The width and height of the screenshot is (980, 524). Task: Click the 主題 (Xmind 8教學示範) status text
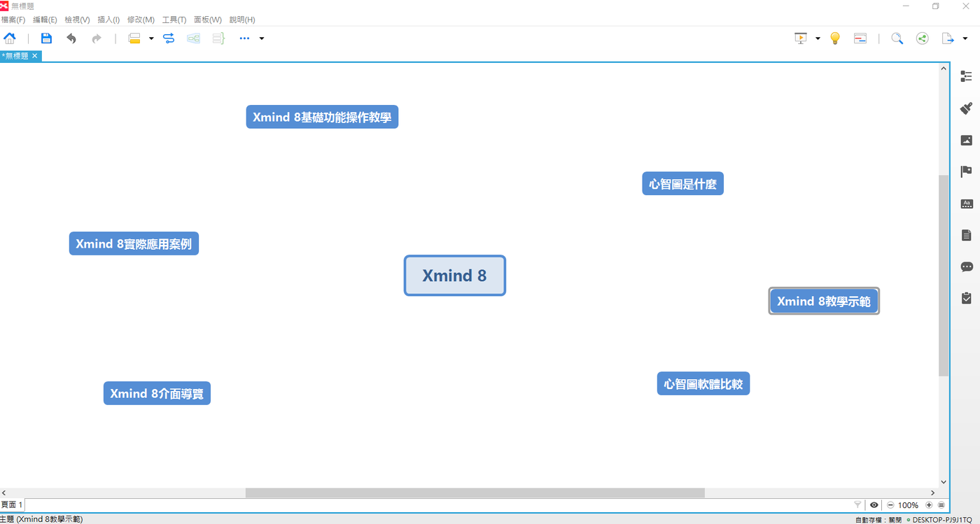[x=41, y=519]
